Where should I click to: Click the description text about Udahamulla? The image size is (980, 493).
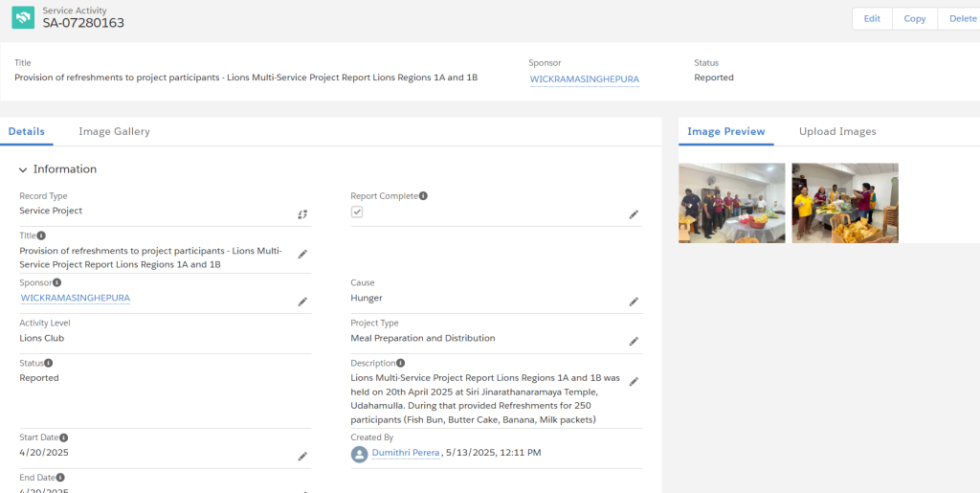(x=485, y=398)
